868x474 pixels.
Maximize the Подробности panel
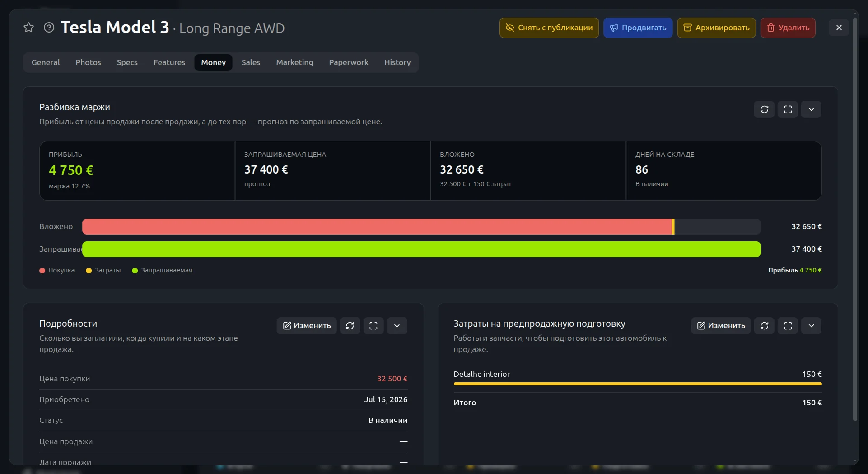pyautogui.click(x=373, y=326)
